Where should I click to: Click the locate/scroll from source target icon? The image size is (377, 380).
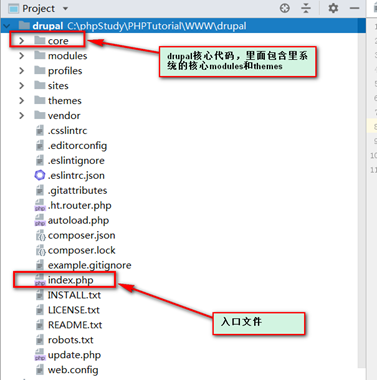click(x=285, y=8)
